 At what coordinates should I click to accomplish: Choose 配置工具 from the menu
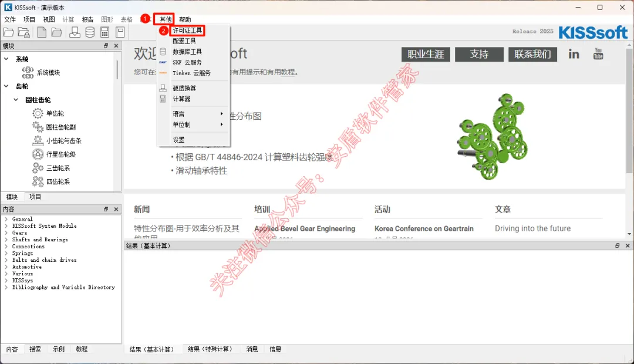pos(193,41)
